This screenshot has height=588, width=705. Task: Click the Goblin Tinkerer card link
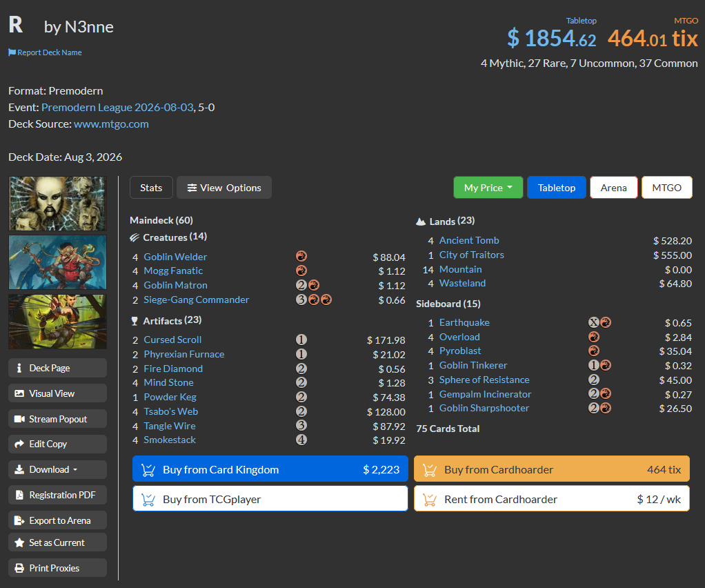(x=473, y=365)
